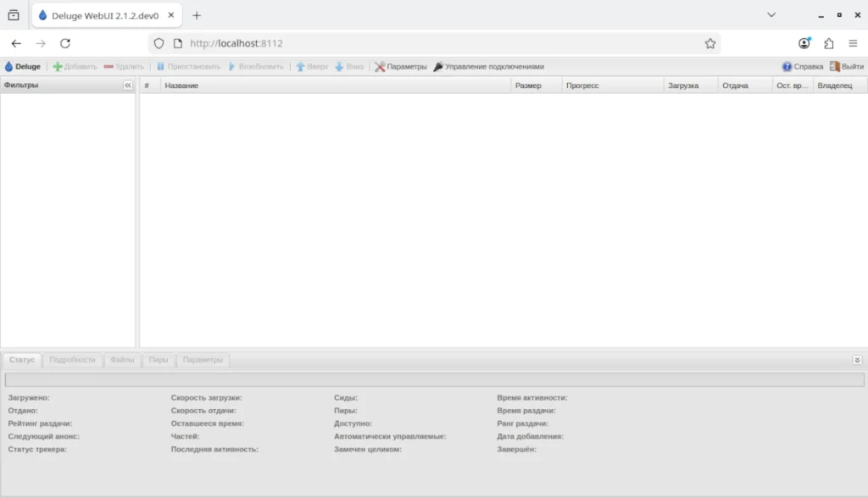Open the recent browsing icon beside tabs
The image size is (868, 498).
point(14,15)
